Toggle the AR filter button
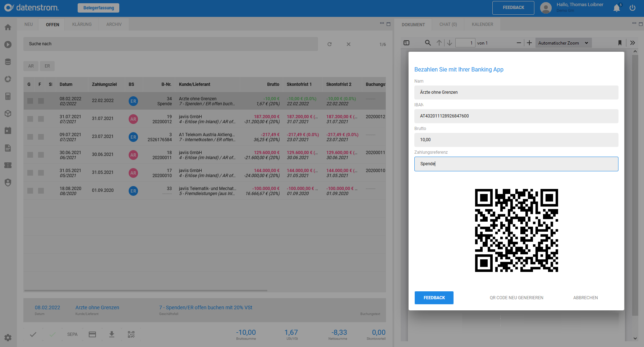Screen dimensions: 644x347 point(31,66)
